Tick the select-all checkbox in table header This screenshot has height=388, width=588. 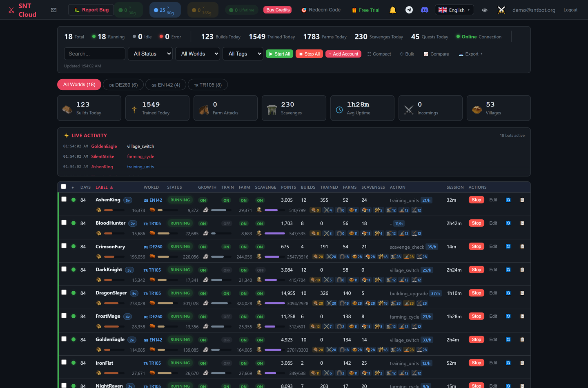click(x=63, y=186)
